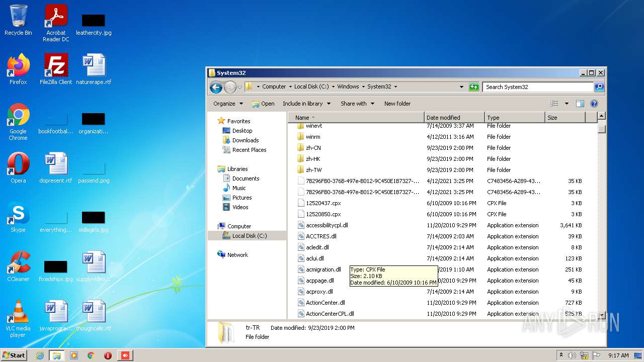The image size is (644, 362).
Task: Select VLC media player desktop icon
Action: [18, 319]
